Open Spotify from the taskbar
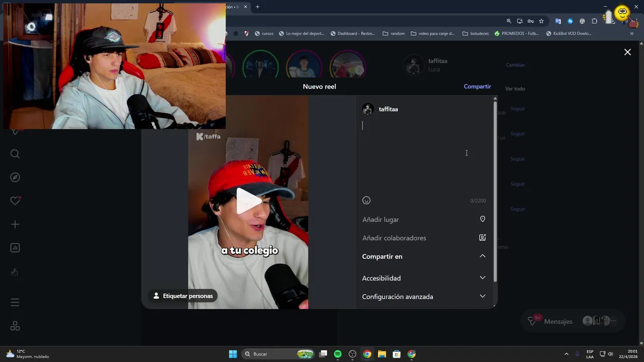The image size is (644, 362). click(x=338, y=354)
